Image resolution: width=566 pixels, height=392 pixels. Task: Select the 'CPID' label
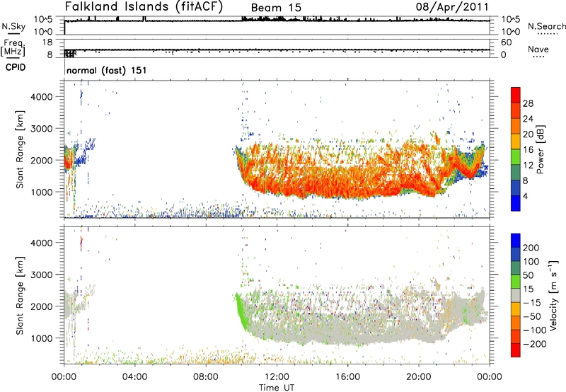(16, 67)
